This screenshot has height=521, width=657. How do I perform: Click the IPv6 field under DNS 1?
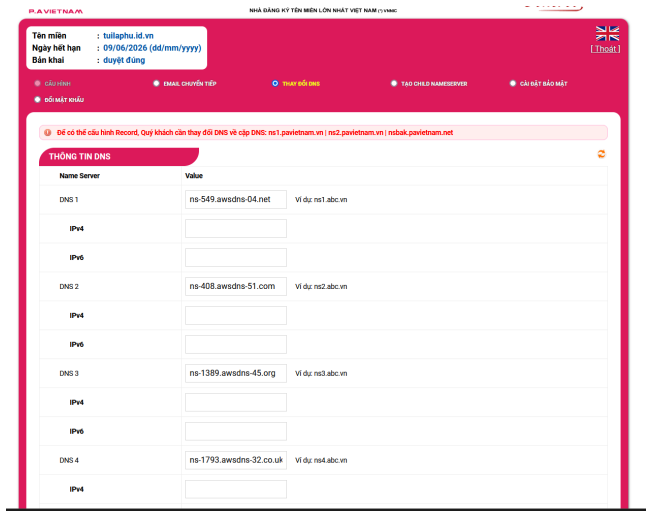[236, 257]
